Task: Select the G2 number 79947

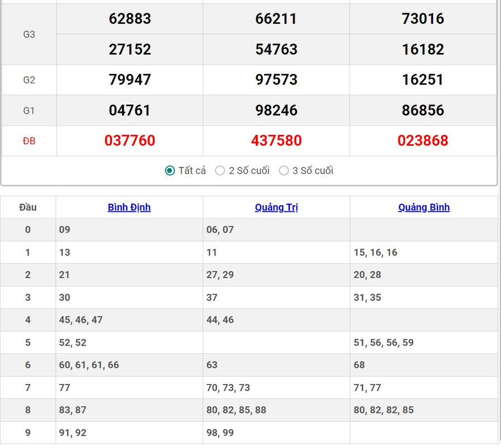Action: click(x=130, y=80)
